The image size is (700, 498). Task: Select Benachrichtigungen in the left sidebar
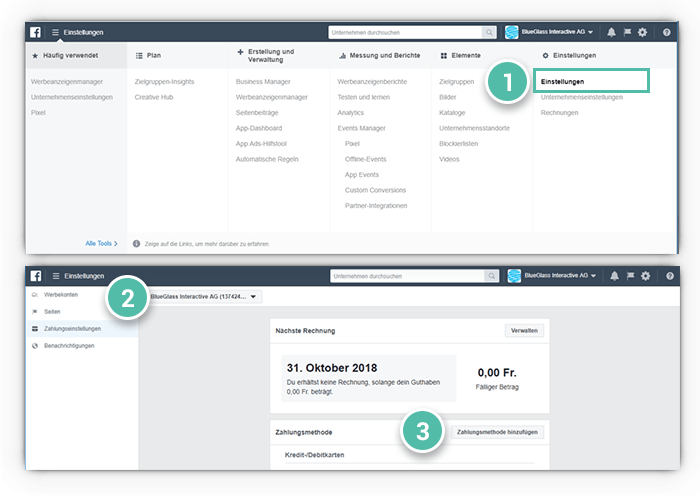click(69, 345)
